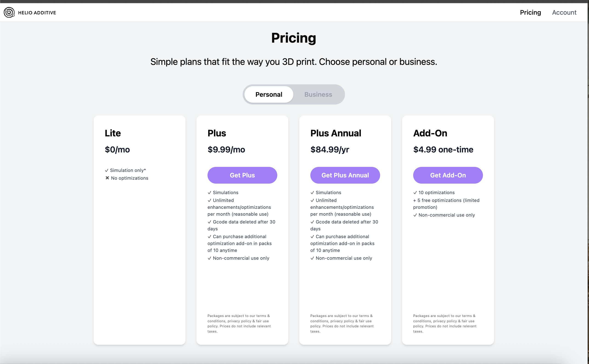Click the checkmark beside Simulations in Plus
Image resolution: width=589 pixels, height=364 pixels.
click(x=209, y=192)
